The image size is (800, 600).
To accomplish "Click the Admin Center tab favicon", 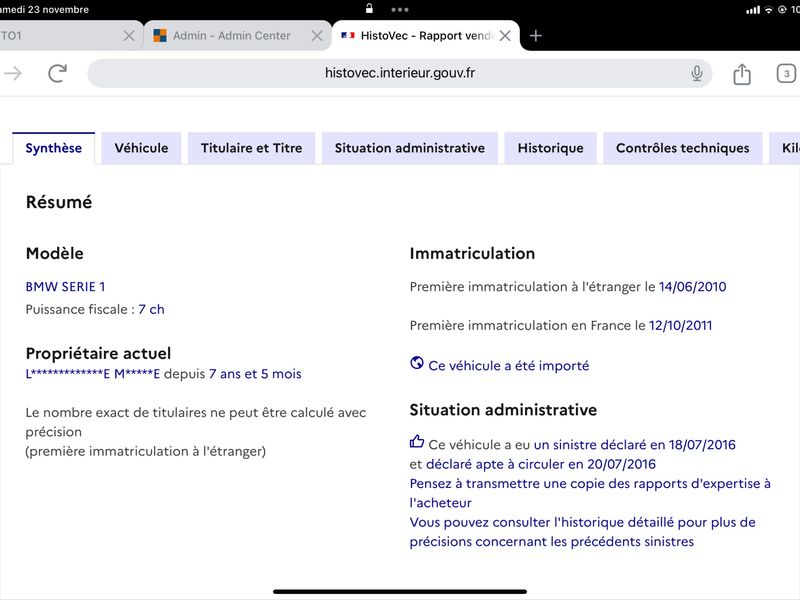I will tap(160, 35).
